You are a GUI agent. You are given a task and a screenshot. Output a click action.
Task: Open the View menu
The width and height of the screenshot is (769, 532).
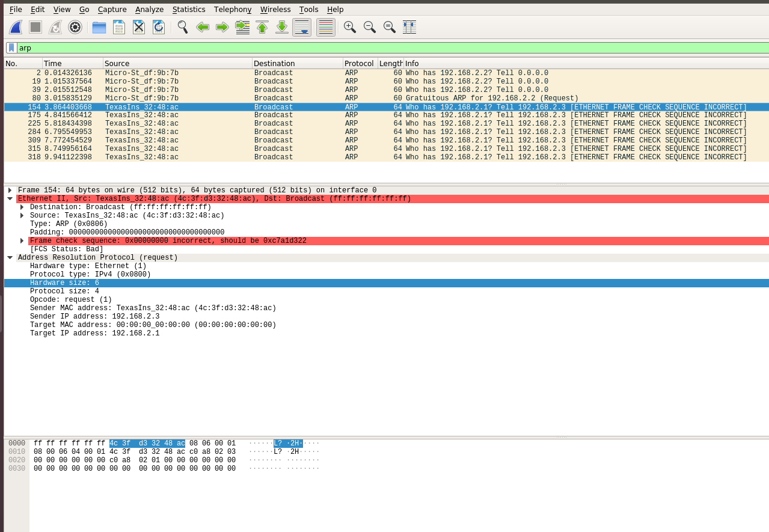point(61,9)
